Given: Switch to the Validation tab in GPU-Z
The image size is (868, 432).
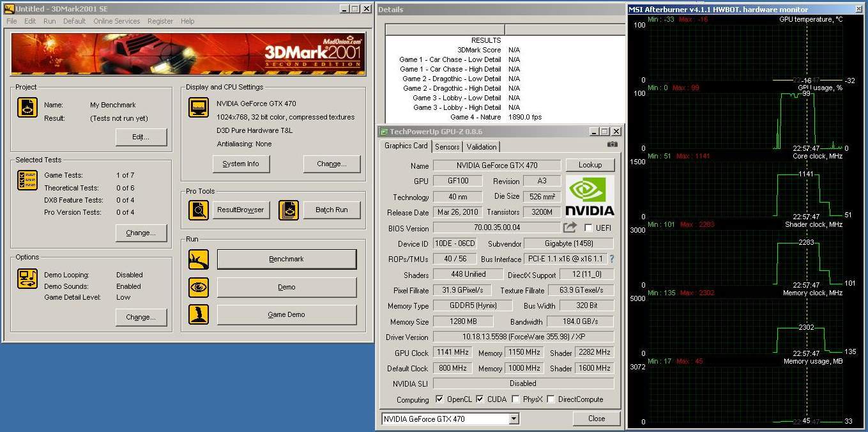Looking at the screenshot, I should coord(482,147).
